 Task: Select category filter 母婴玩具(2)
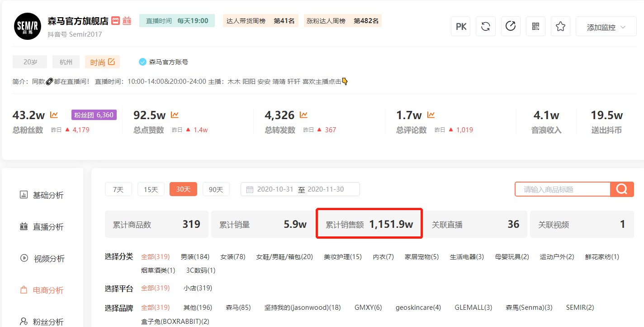click(x=512, y=257)
